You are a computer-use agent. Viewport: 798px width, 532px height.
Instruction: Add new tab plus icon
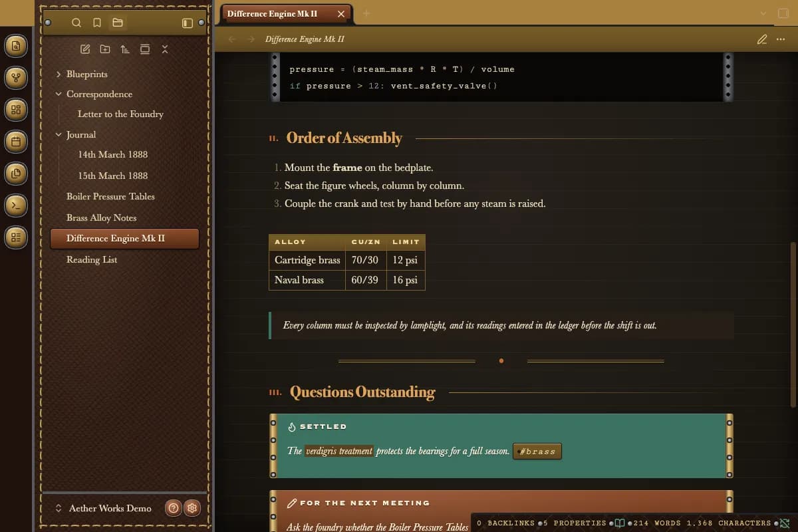tap(366, 13)
